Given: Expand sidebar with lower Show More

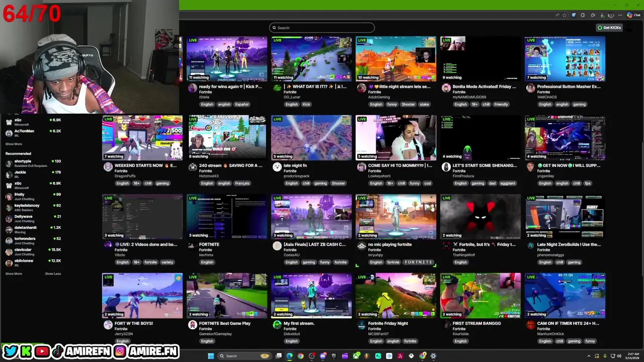Looking at the screenshot, I should [14, 274].
